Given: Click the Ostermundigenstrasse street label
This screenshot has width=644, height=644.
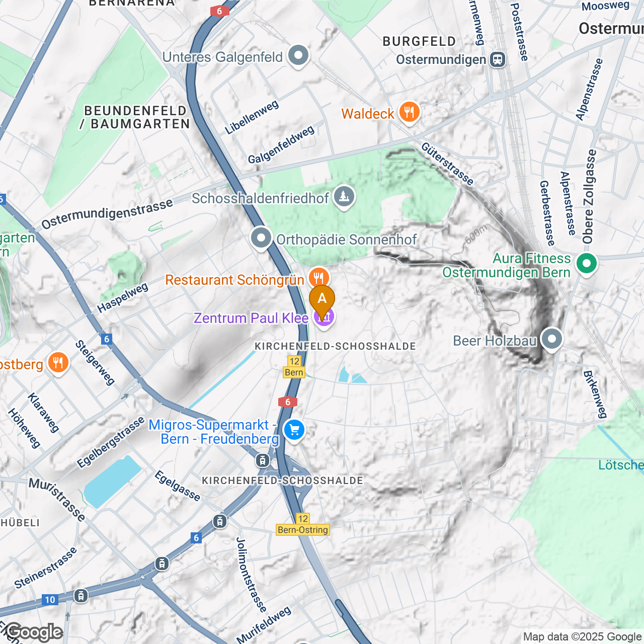Looking at the screenshot, I should click(x=107, y=214).
